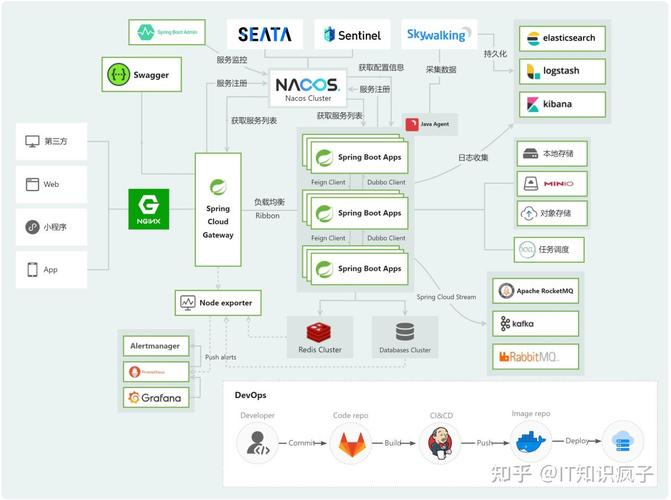Screen dimensions: 671x500
Task: Click the 获取配置信息 label
Action: pos(381,67)
